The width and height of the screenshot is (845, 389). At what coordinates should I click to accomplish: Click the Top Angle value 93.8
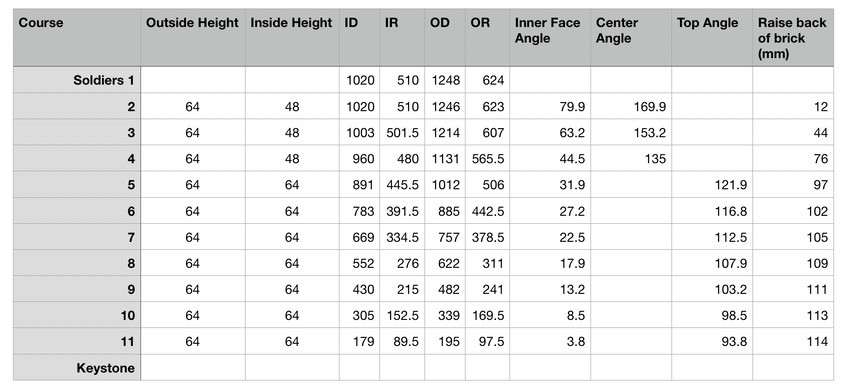click(712, 342)
